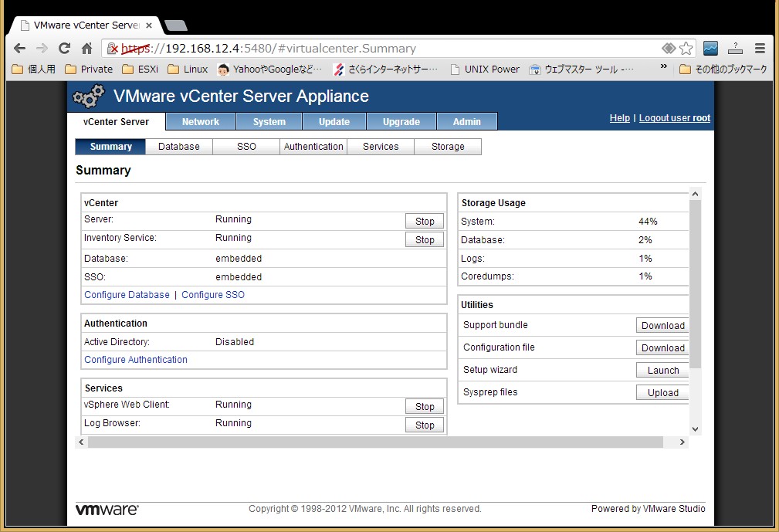The image size is (779, 532).
Task: Download the Support bundle
Action: 662,325
